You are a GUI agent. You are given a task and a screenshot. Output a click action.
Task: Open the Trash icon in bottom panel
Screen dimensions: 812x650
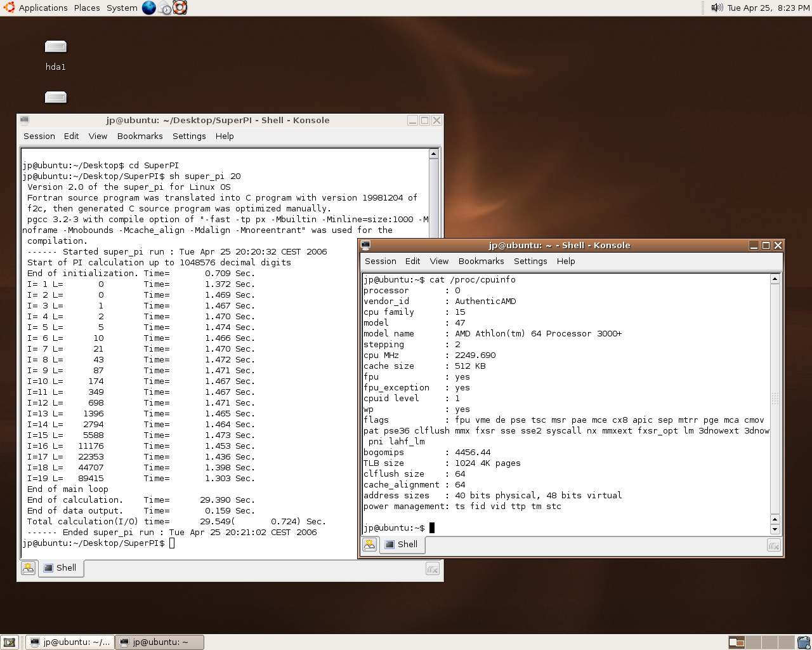[x=803, y=642]
